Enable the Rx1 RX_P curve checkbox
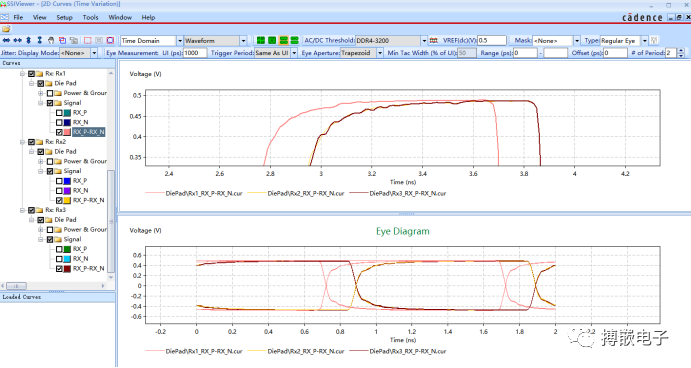The width and height of the screenshot is (691, 368). tap(59, 113)
